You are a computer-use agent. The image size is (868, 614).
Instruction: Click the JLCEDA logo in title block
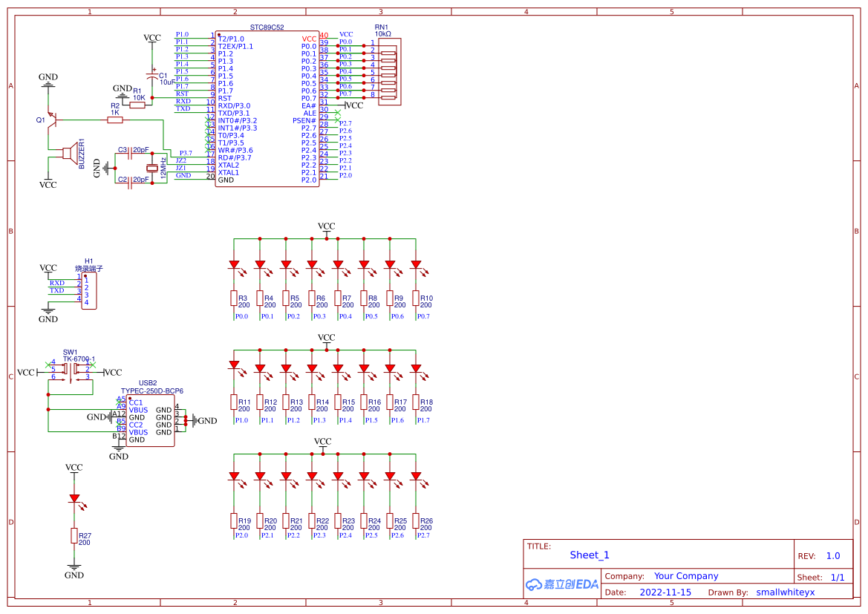pyautogui.click(x=562, y=584)
